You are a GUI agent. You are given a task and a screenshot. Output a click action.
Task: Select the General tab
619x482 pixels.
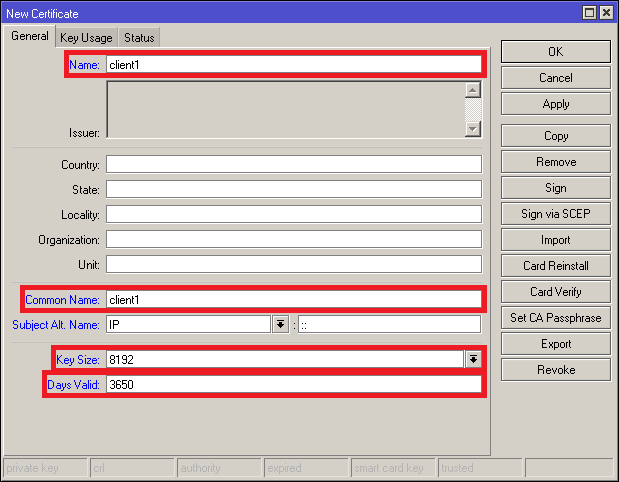click(30, 36)
